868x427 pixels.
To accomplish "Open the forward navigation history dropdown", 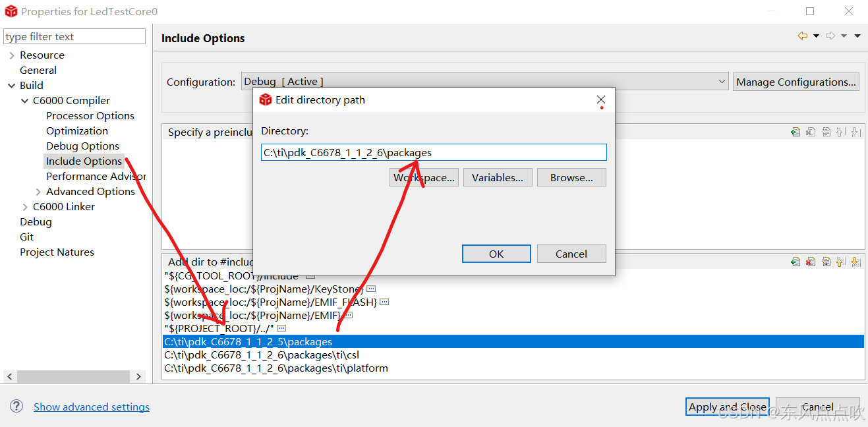I will pos(844,36).
